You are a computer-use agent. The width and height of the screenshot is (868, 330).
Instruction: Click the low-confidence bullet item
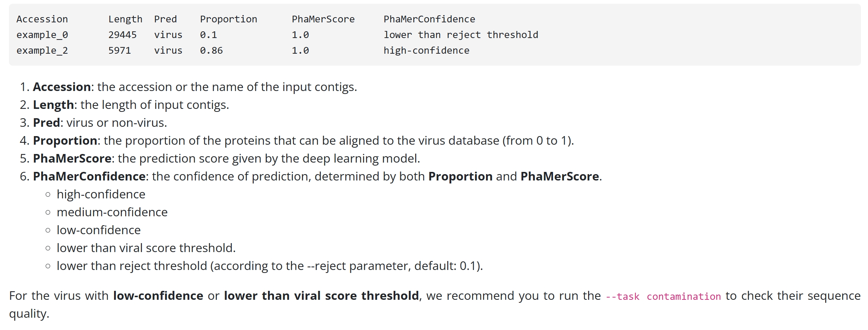(99, 230)
